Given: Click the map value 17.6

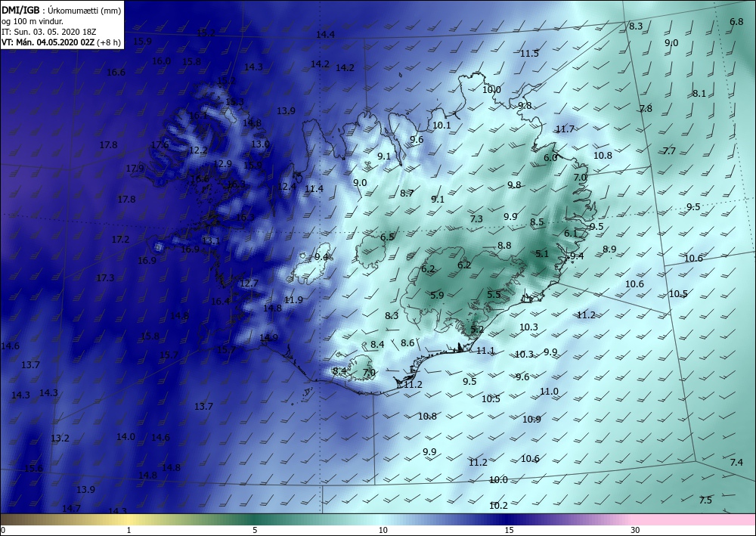Looking at the screenshot, I should point(160,145).
